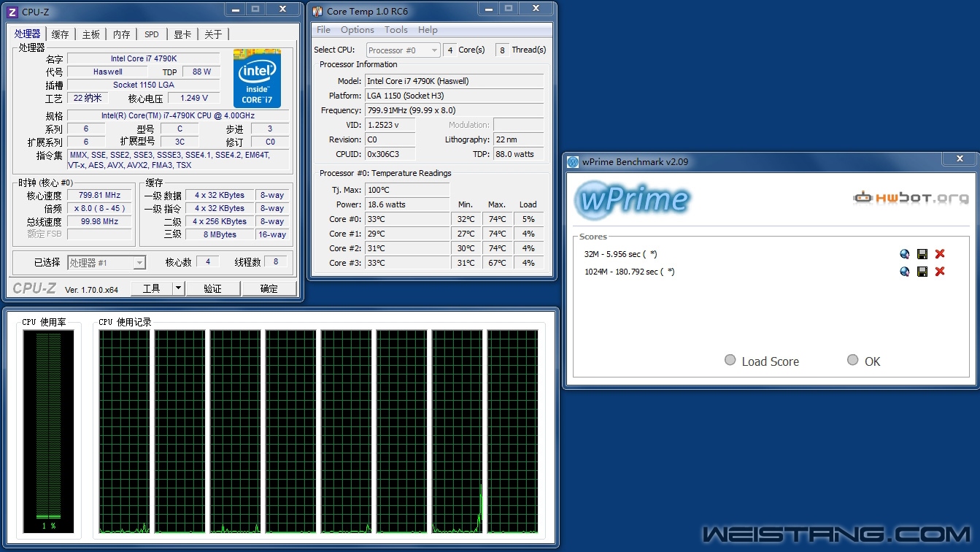Delete 1024M score with the red X
Image resolution: width=980 pixels, height=552 pixels.
[940, 272]
